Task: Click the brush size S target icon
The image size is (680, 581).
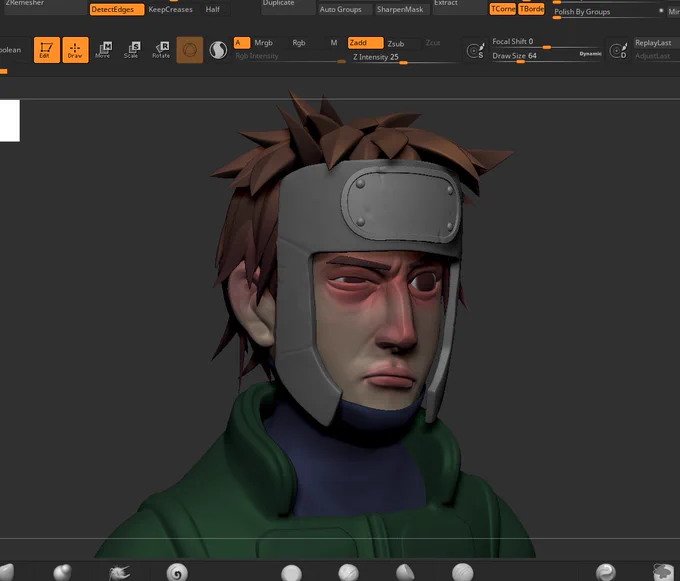Action: (x=475, y=50)
